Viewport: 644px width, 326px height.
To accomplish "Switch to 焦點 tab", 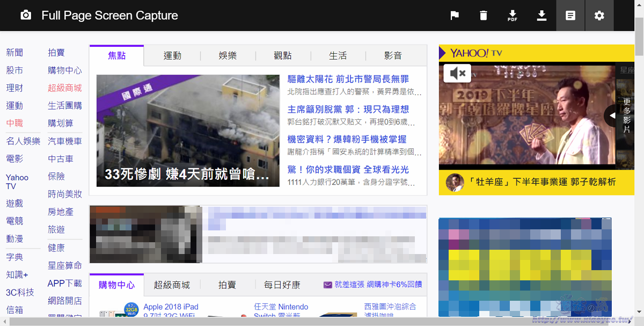I will point(116,55).
